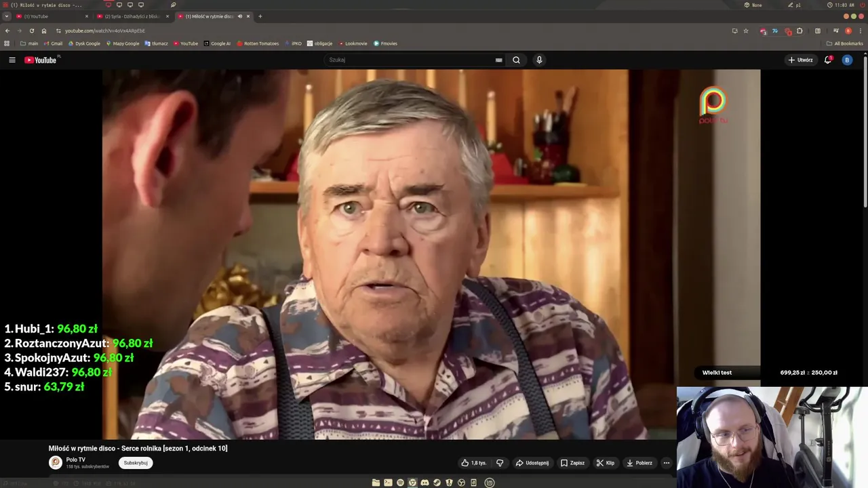The width and height of the screenshot is (868, 488).
Task: Download the video with Pobierz
Action: point(639,463)
